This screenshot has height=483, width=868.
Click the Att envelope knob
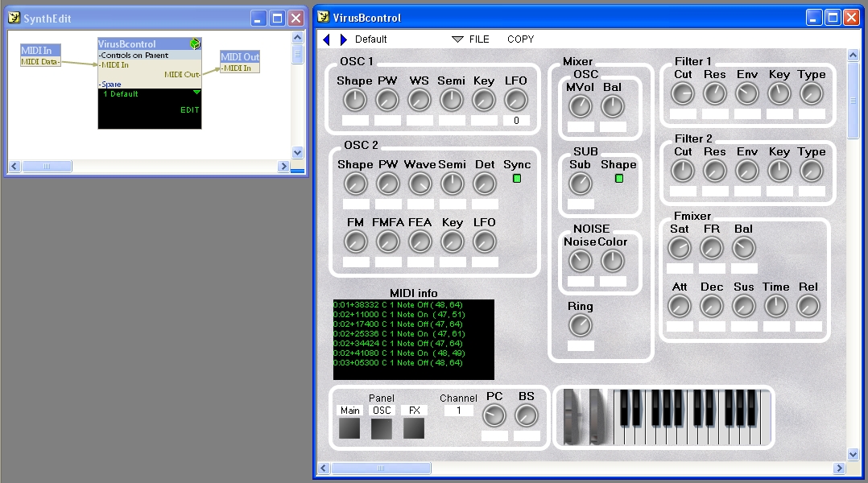(680, 306)
